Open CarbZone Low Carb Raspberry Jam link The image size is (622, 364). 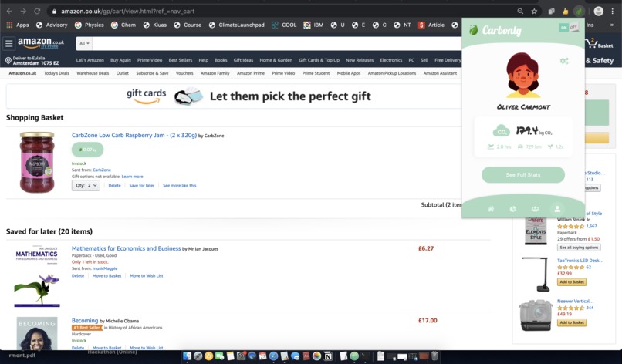(134, 135)
